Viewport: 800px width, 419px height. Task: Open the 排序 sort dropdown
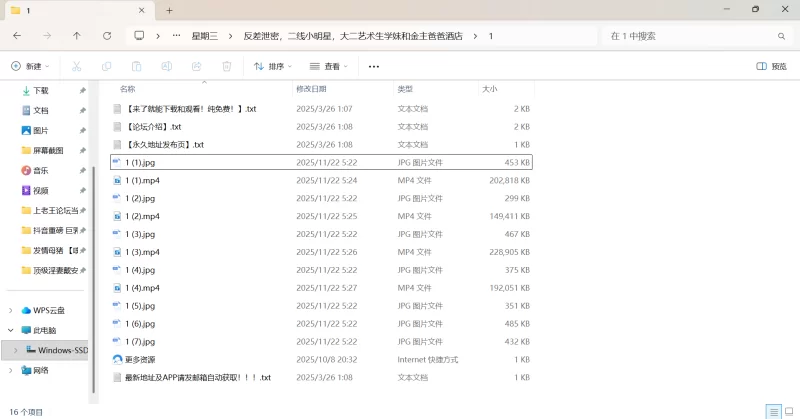(x=273, y=67)
